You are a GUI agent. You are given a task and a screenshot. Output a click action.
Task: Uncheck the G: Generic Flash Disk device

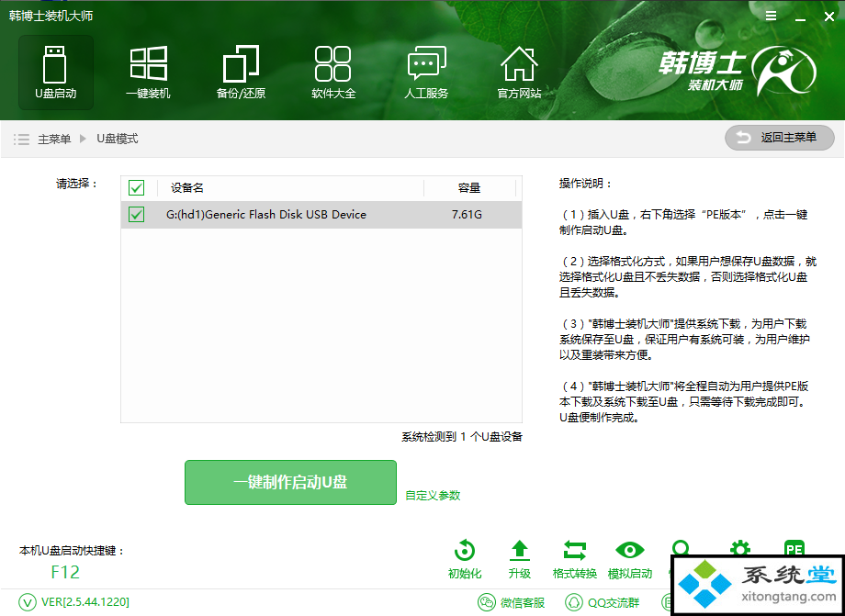click(x=137, y=215)
